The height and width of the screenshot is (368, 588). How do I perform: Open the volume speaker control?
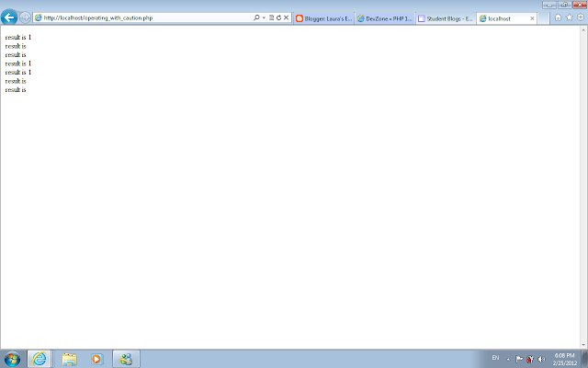point(541,360)
